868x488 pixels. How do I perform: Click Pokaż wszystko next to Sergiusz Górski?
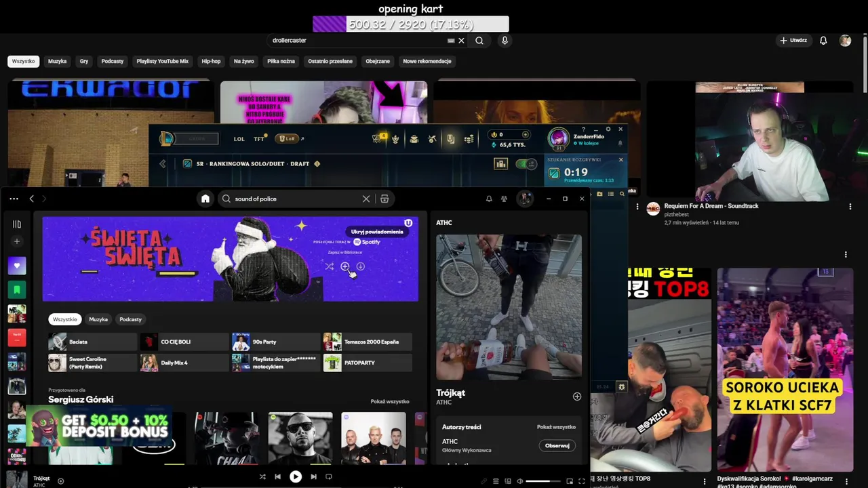(390, 401)
